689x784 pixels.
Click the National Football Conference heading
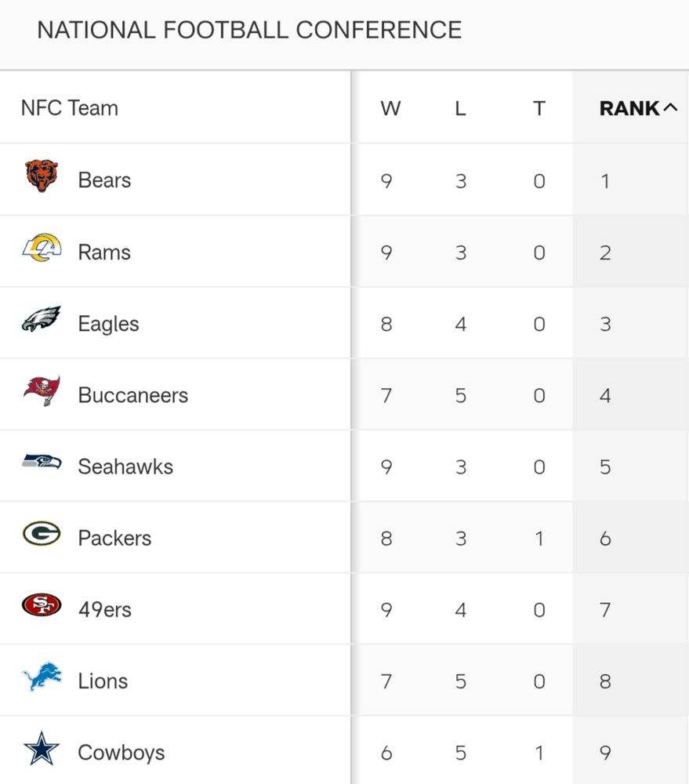pos(249,30)
